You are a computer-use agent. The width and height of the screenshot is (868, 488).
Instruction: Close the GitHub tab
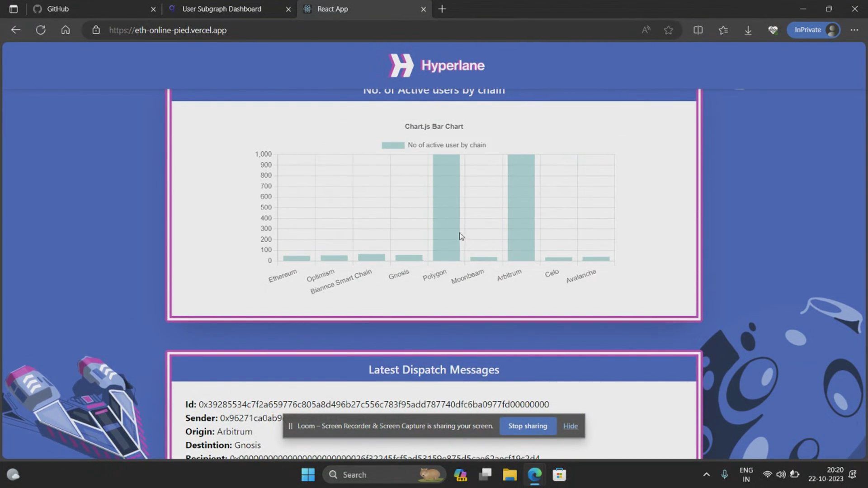[153, 9]
